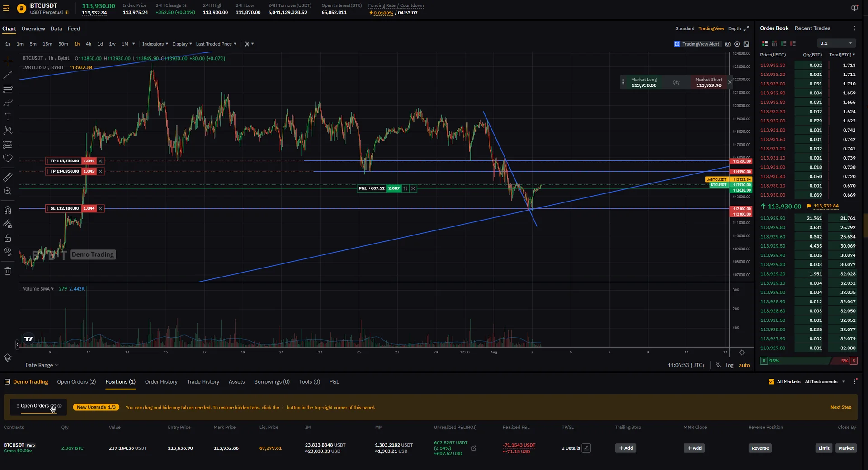This screenshot has height=470, width=868.
Task: Take a chart snapshot with the camera icon
Action: 727,44
